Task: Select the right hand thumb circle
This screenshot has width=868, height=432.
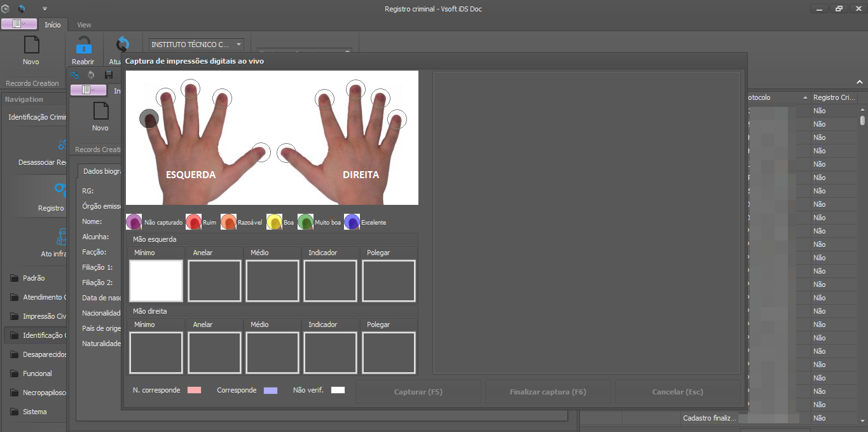Action: coord(287,152)
